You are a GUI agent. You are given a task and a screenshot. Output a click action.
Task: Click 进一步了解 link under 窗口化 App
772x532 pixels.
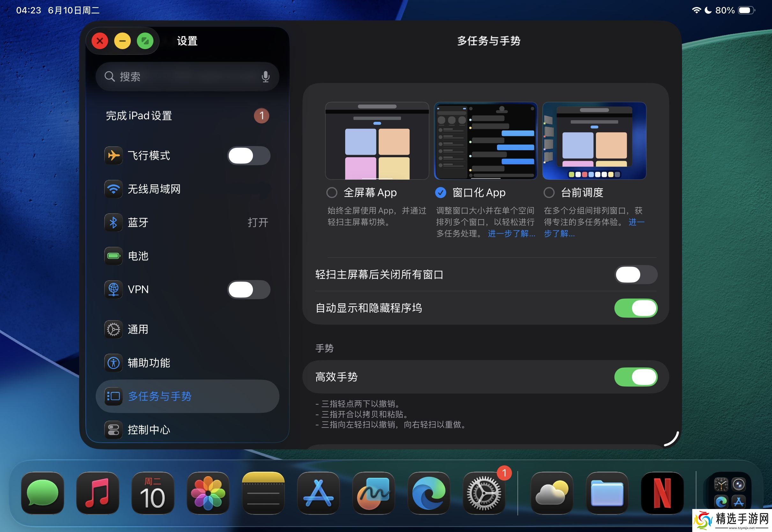(511, 234)
